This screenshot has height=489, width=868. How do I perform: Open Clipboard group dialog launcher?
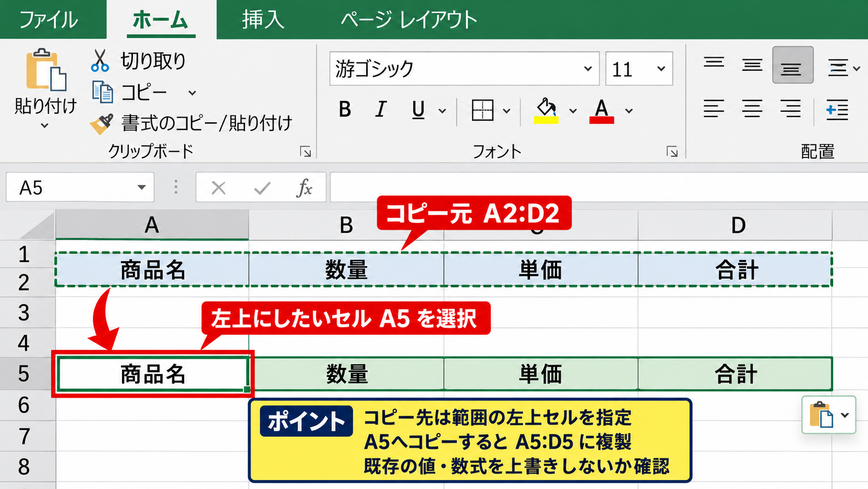(x=306, y=151)
